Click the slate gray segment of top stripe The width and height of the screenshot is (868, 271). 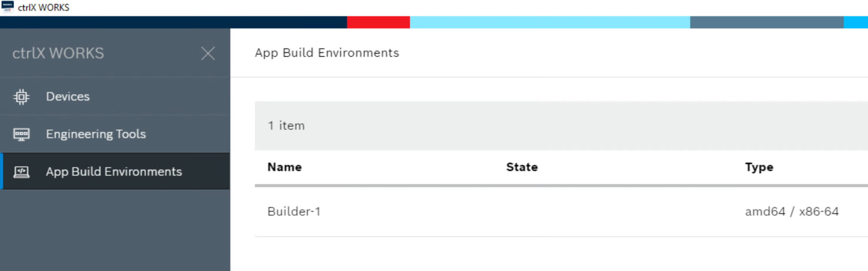pos(766,22)
